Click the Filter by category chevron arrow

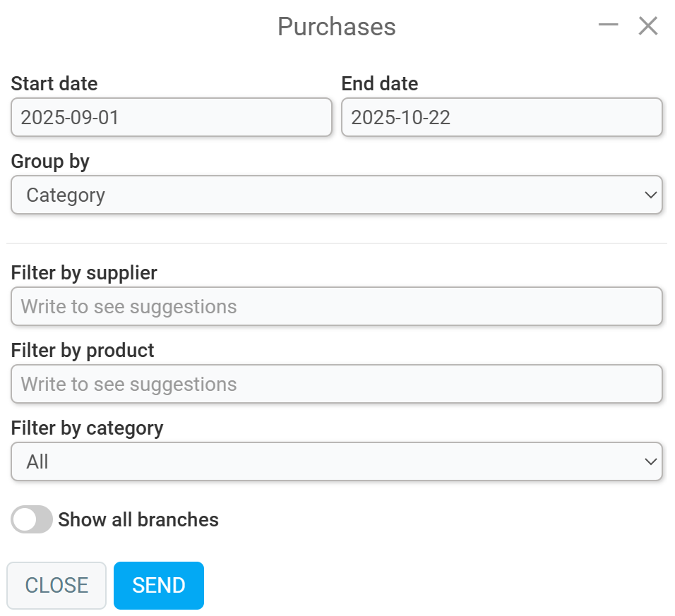pos(650,461)
